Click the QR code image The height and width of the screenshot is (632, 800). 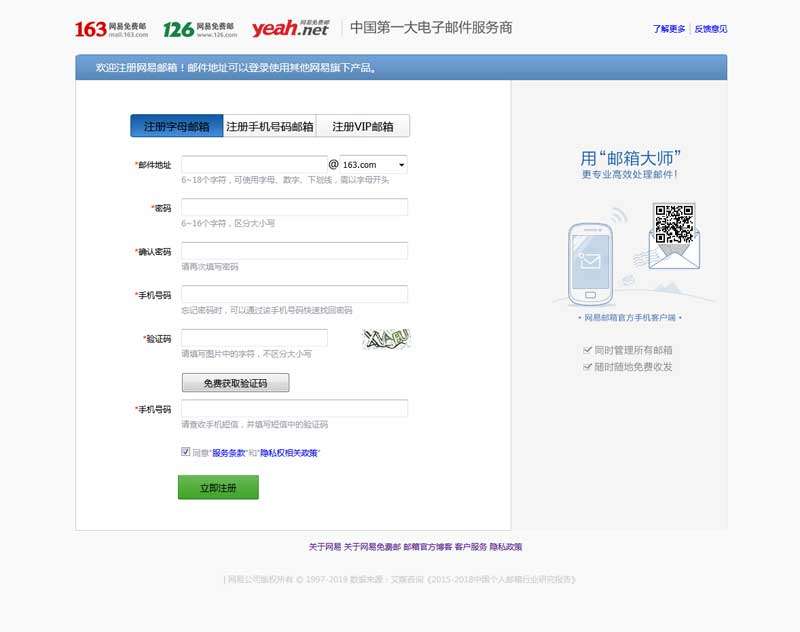click(673, 223)
